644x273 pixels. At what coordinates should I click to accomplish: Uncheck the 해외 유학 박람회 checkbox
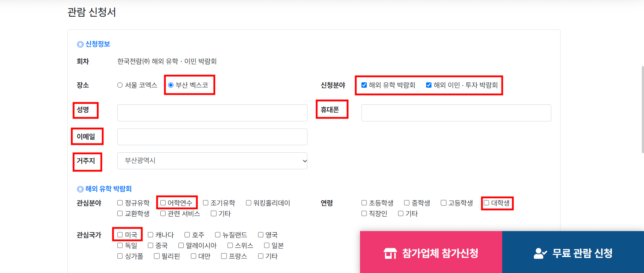coord(364,85)
